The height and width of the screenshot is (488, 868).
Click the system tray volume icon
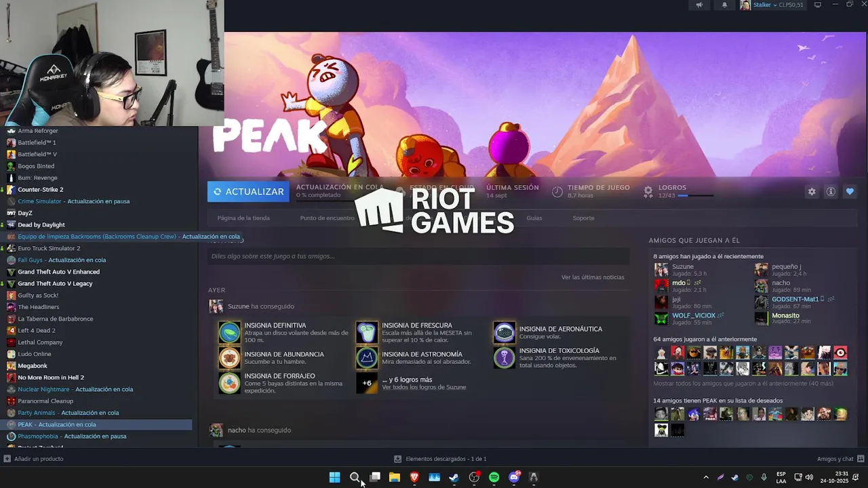[809, 477]
